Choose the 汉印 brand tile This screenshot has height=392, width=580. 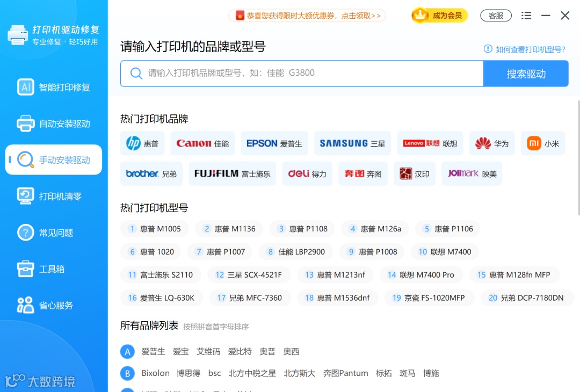[414, 173]
